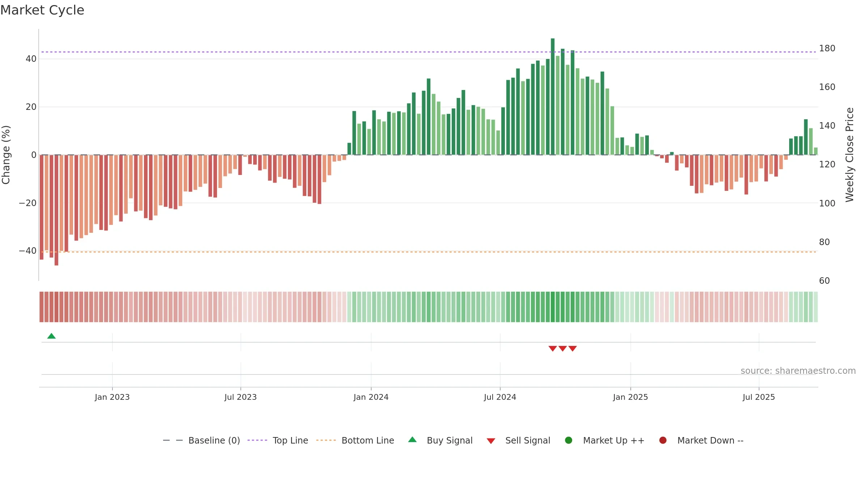Click the tallest green bar above the top line

click(x=553, y=97)
